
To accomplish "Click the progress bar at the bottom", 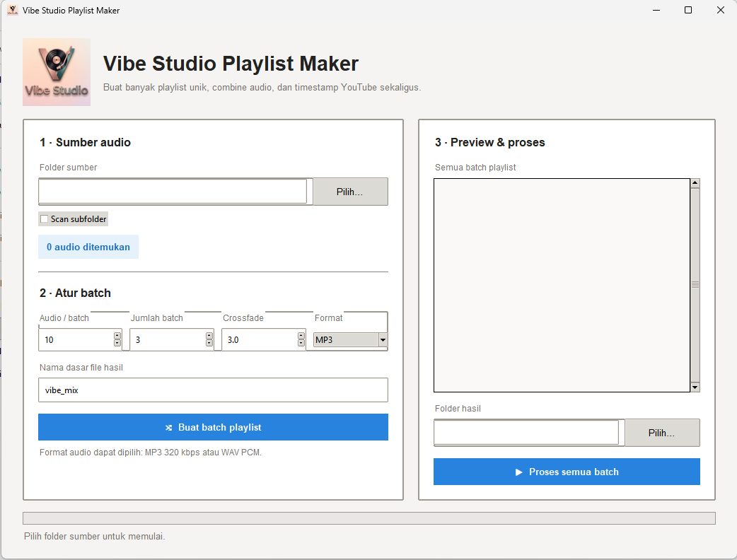I will [x=369, y=518].
